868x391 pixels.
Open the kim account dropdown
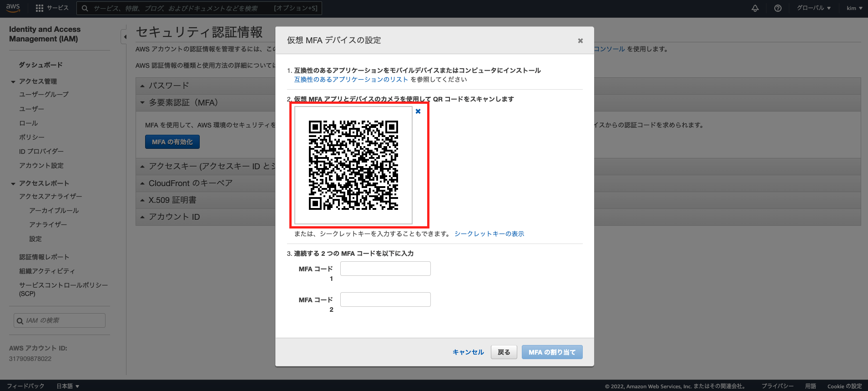coord(854,8)
